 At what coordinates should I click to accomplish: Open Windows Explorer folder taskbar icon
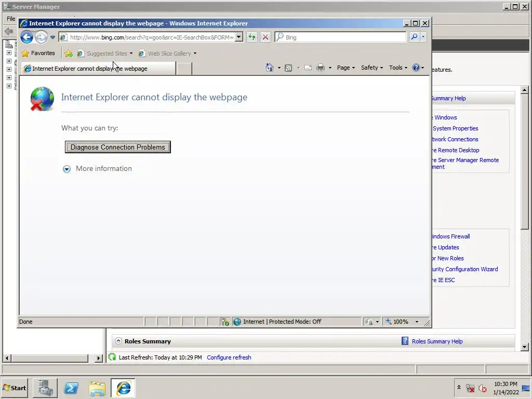click(97, 388)
